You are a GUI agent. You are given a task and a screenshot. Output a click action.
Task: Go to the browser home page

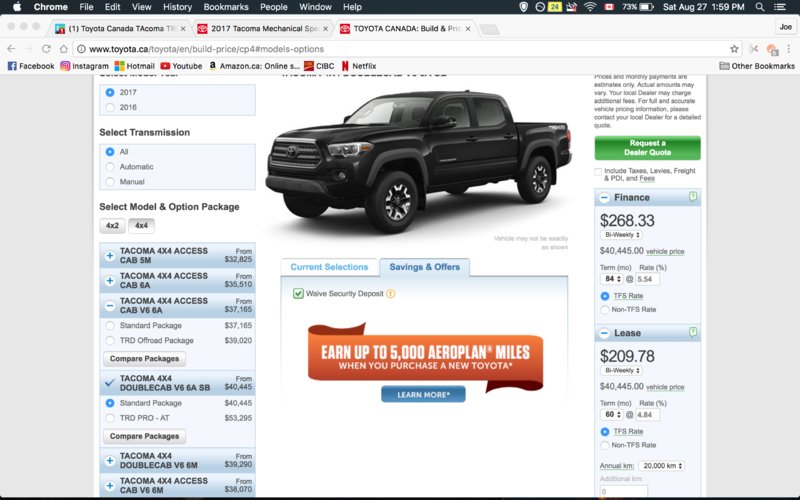tap(63, 49)
